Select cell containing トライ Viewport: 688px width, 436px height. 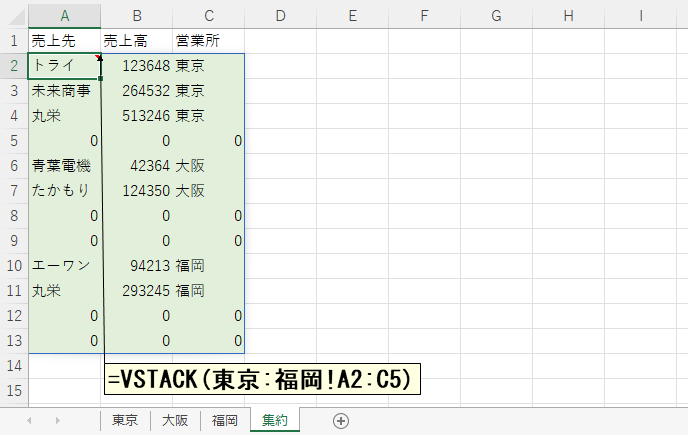click(x=64, y=66)
